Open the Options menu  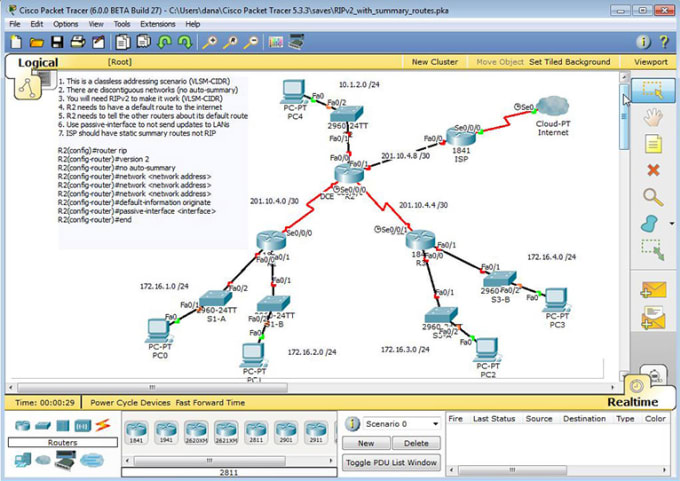point(65,24)
